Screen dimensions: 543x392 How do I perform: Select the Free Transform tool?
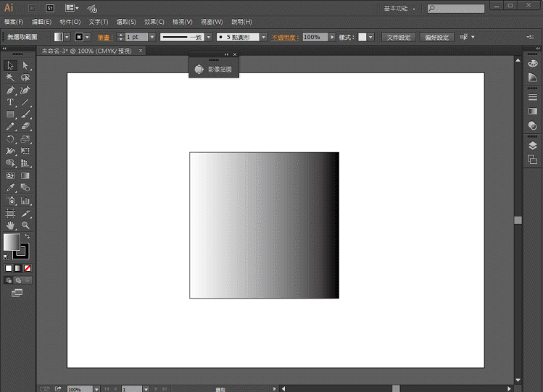[25, 151]
